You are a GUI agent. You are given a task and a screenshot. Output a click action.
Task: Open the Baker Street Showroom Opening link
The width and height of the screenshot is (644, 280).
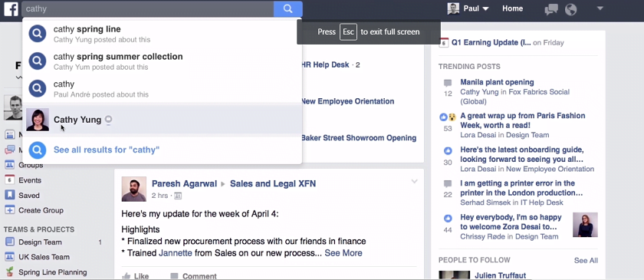[359, 138]
